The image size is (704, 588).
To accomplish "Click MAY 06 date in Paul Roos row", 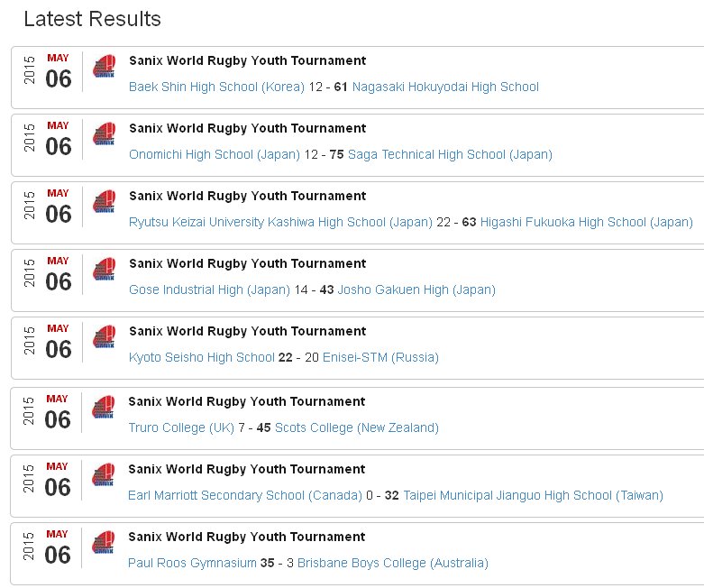I will click(58, 547).
